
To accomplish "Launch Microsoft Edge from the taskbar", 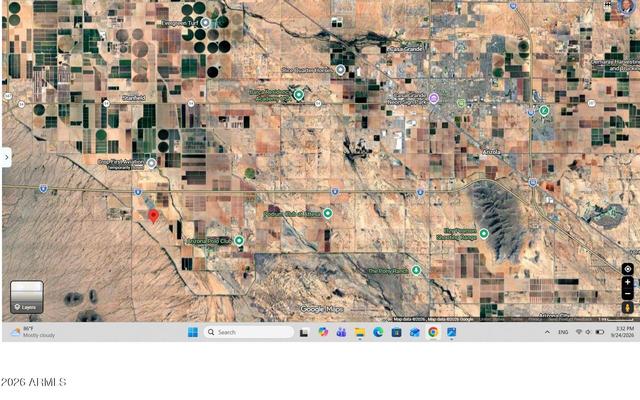I will [x=378, y=332].
